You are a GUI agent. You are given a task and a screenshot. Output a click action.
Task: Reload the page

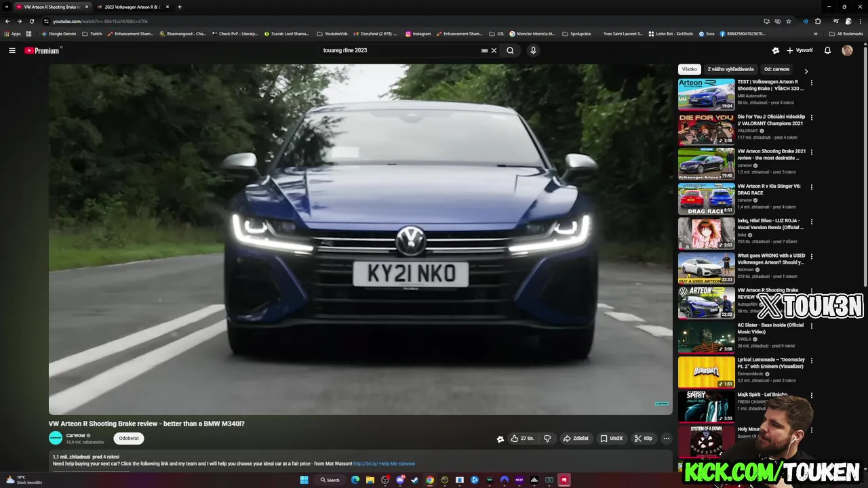point(31,21)
